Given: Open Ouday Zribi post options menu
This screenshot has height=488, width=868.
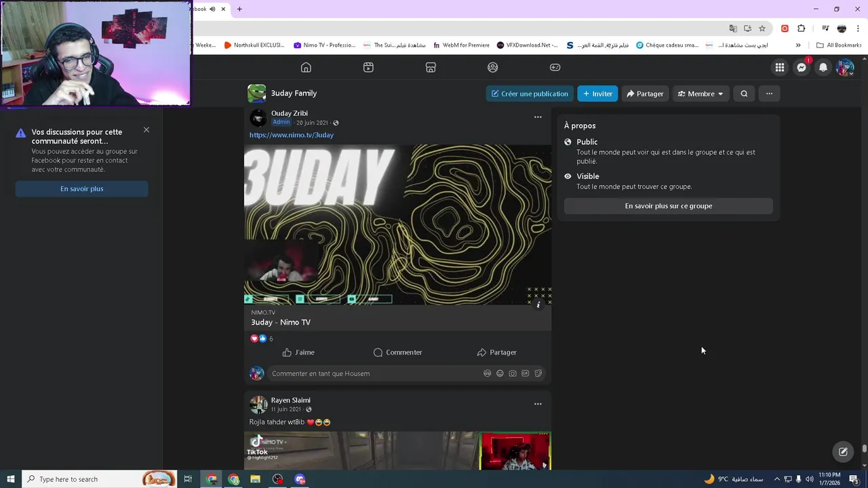Looking at the screenshot, I should click(x=538, y=117).
